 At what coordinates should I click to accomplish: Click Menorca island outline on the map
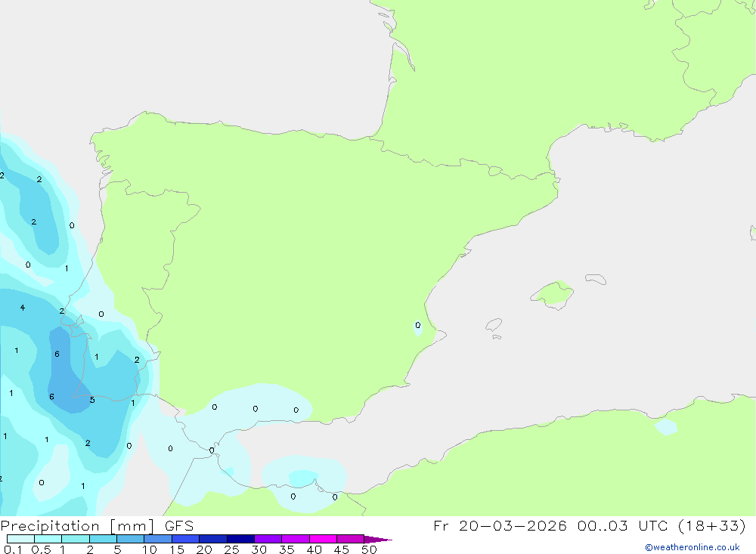(x=596, y=279)
